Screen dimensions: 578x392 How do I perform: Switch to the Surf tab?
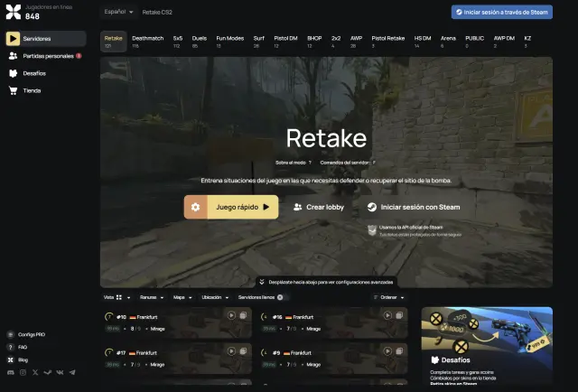[x=259, y=42]
